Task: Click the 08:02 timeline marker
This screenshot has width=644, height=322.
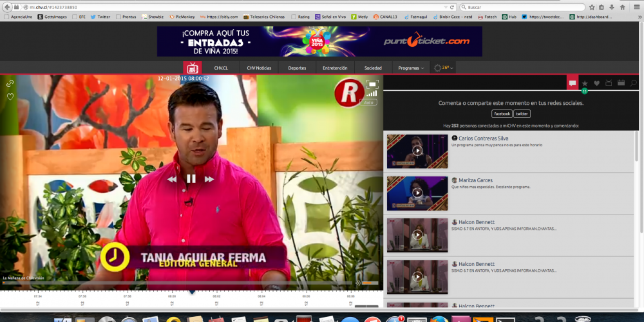Action: pos(217,296)
